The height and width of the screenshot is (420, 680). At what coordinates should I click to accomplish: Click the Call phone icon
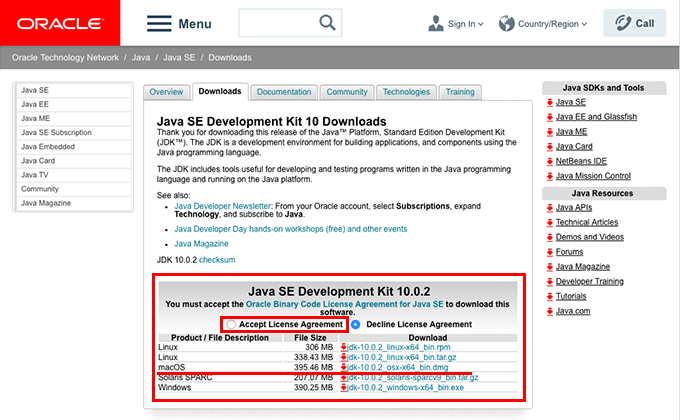tap(623, 23)
